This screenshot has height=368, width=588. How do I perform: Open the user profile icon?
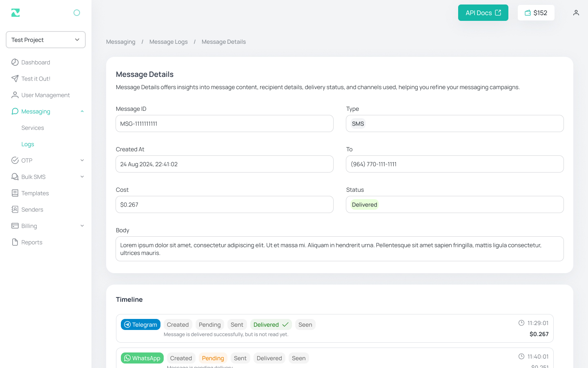click(x=576, y=13)
